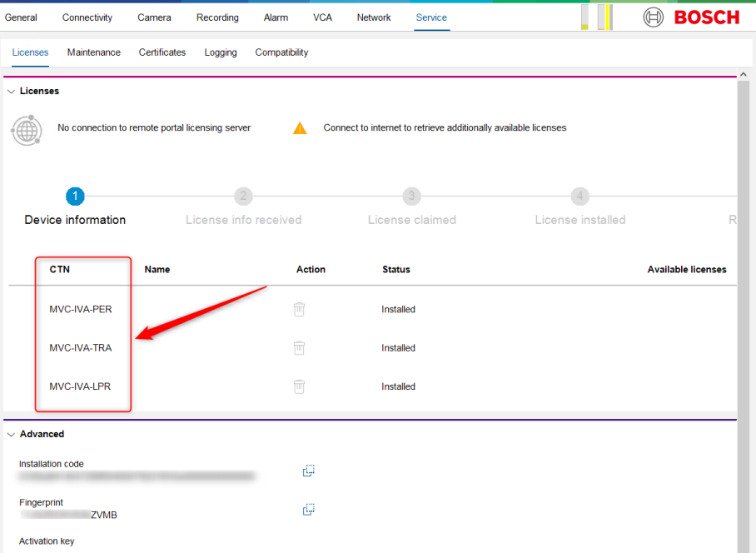Image resolution: width=756 pixels, height=553 pixels.
Task: Click the vertical scrollbar on the right
Action: (744, 316)
